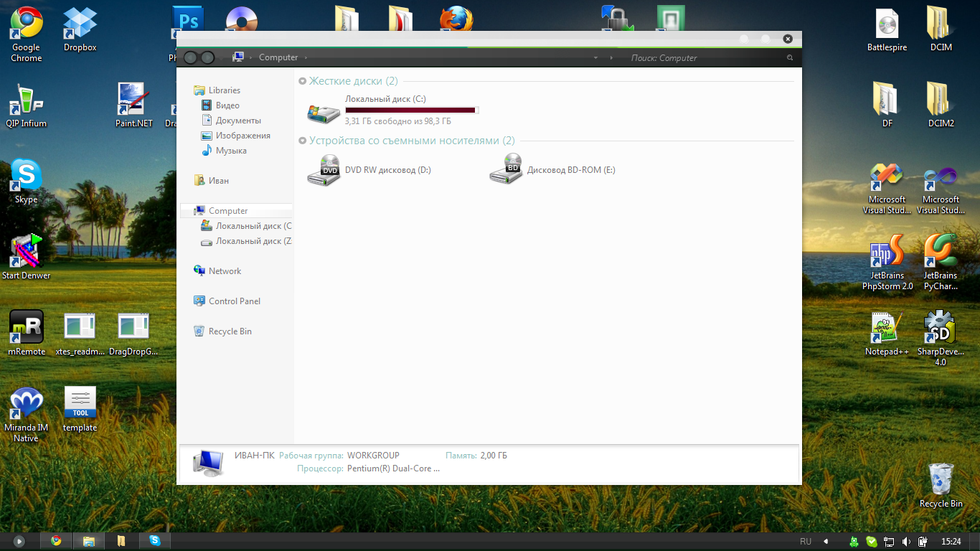980x551 pixels.
Task: Expand the chevron after Computer in address bar
Action: click(x=306, y=57)
